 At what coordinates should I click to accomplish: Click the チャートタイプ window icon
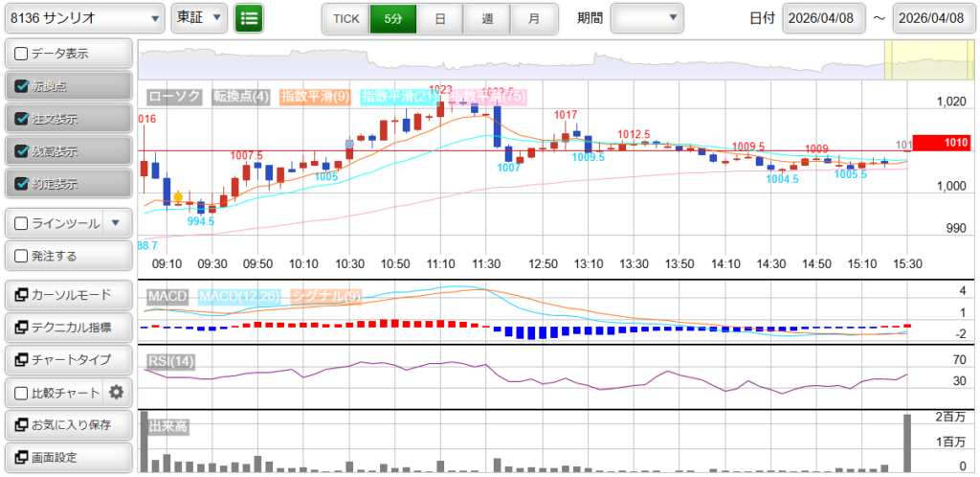(x=21, y=359)
